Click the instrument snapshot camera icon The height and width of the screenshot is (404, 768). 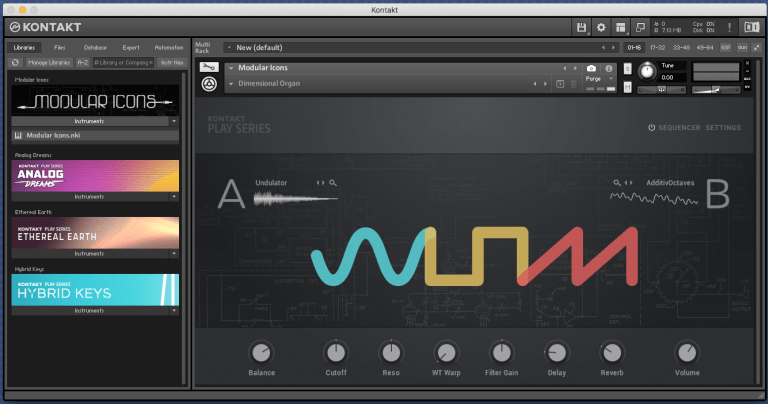click(591, 68)
